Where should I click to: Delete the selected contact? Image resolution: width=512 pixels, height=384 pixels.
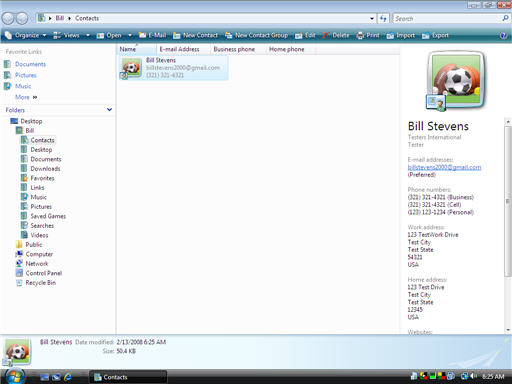coord(336,35)
